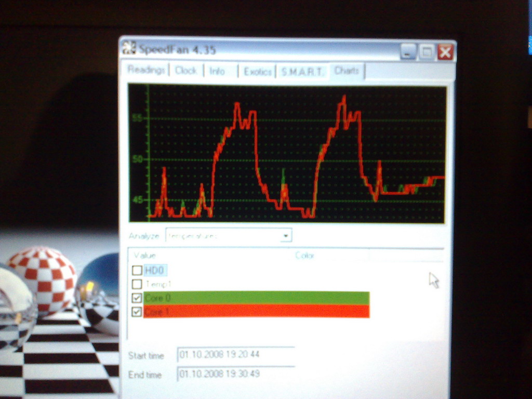Select the Charts tab

click(347, 71)
